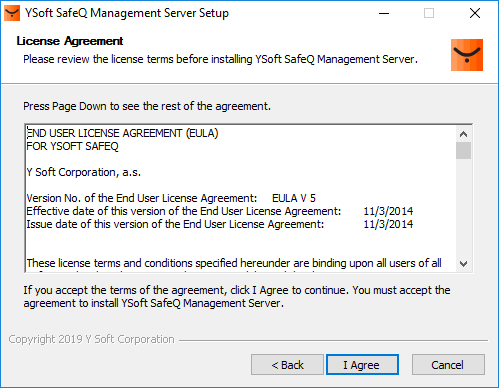
Task: Click the greyed-out maximize window button
Action: point(429,13)
